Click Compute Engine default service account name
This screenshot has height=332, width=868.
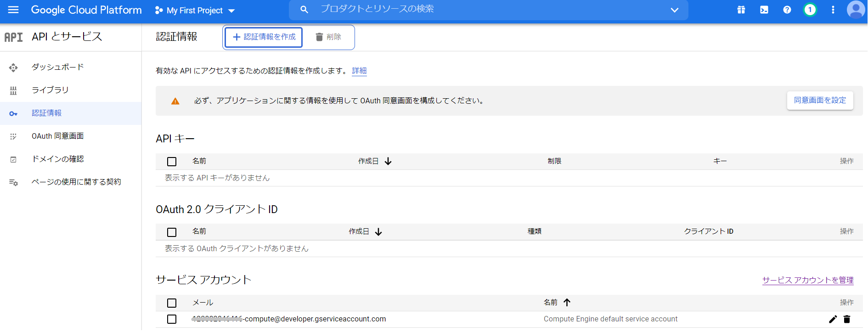pos(610,319)
